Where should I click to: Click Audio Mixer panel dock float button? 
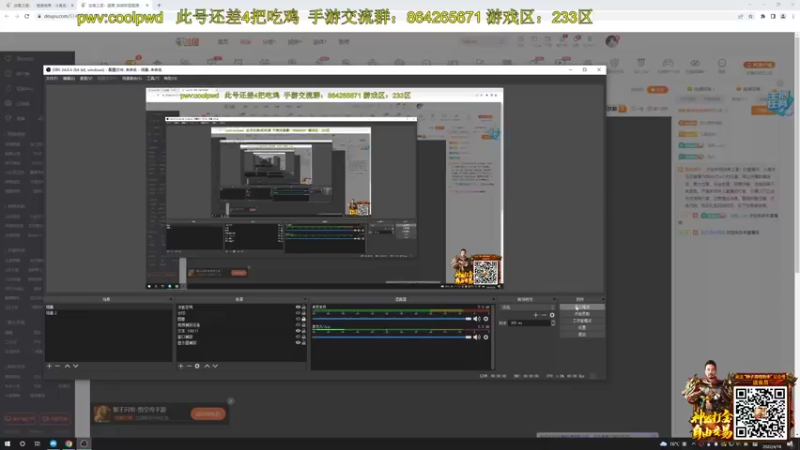click(493, 299)
